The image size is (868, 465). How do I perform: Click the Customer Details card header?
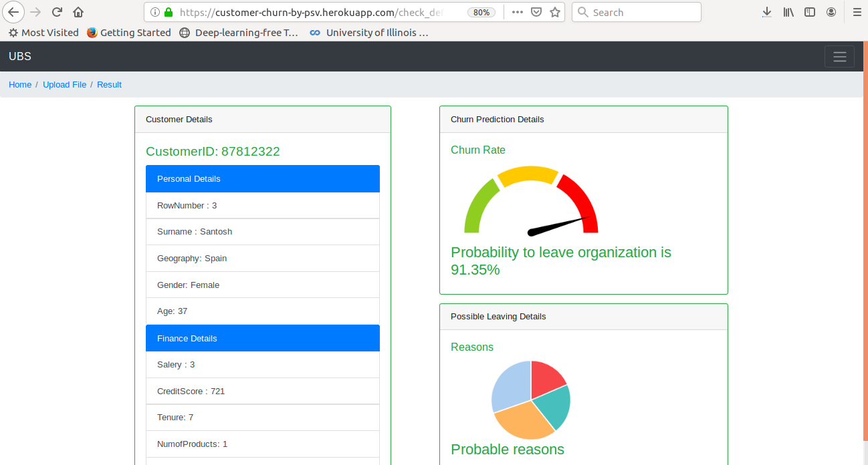(263, 120)
